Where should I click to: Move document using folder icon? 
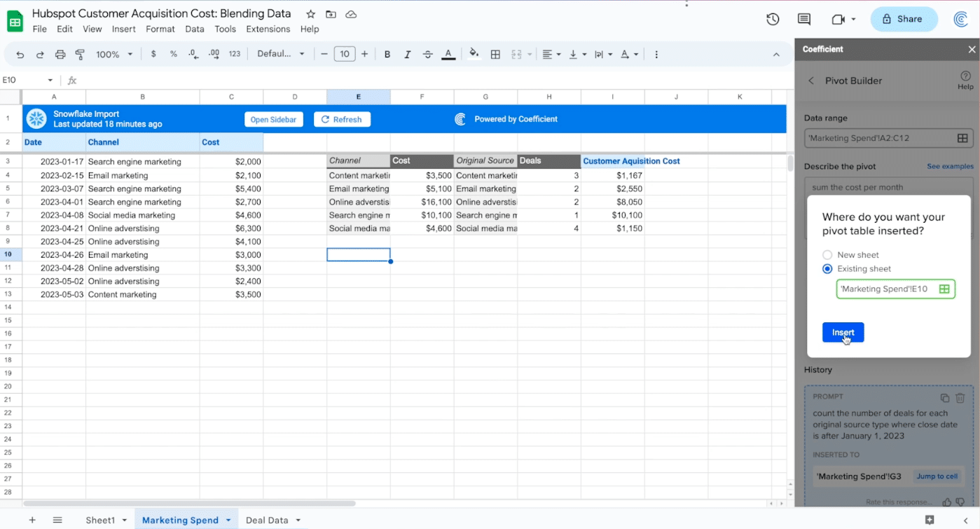click(331, 14)
